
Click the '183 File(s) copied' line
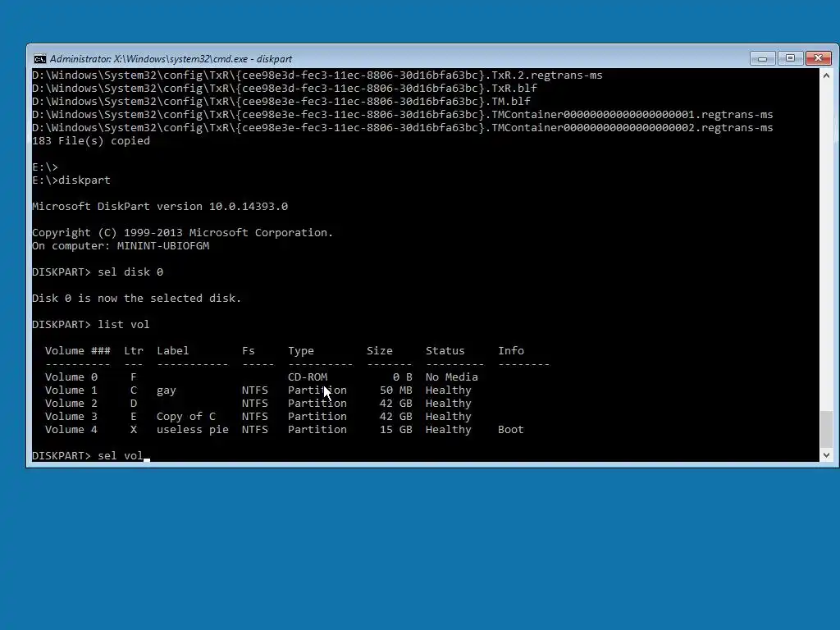91,140
